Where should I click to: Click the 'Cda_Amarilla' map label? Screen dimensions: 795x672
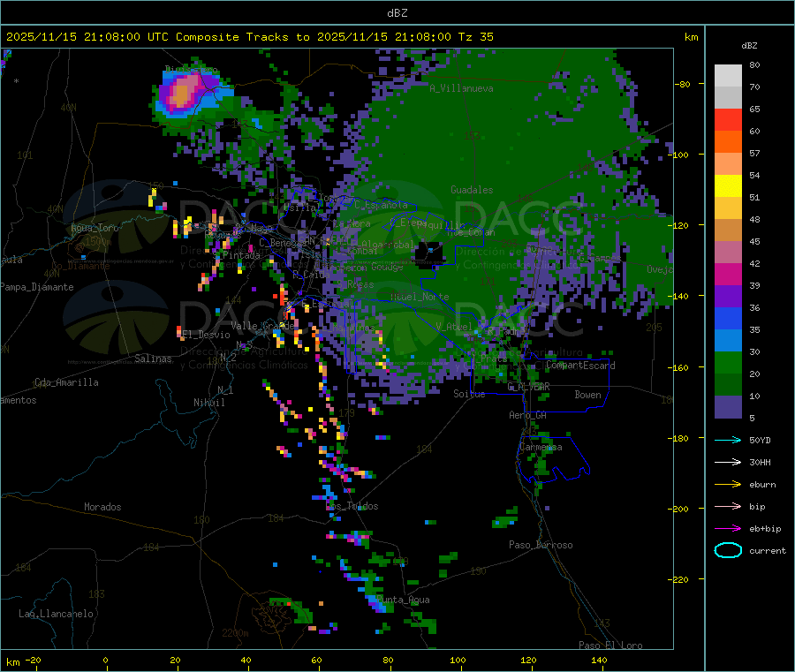click(x=66, y=382)
